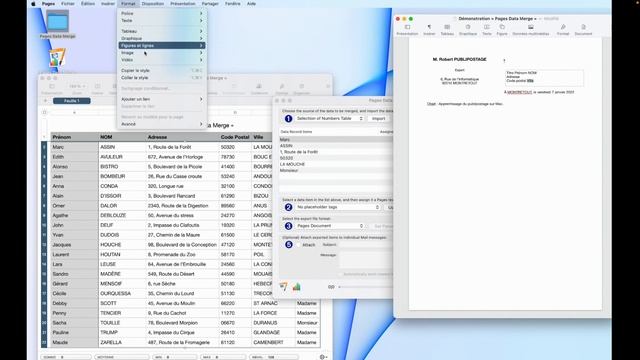Add a new sheet with plus button in Numbers
Viewport: 640px width, 360px height.
click(45, 101)
